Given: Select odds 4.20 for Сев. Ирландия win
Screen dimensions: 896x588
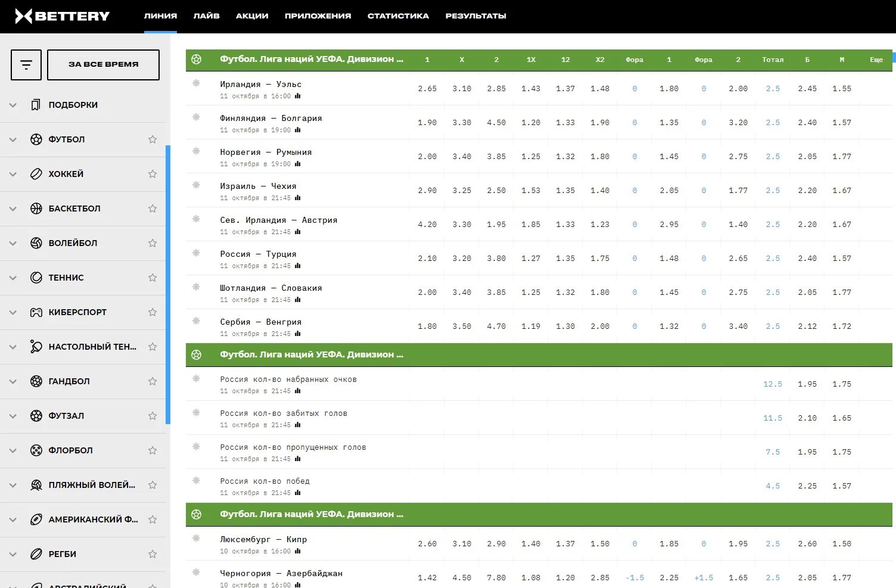Looking at the screenshot, I should (427, 225).
